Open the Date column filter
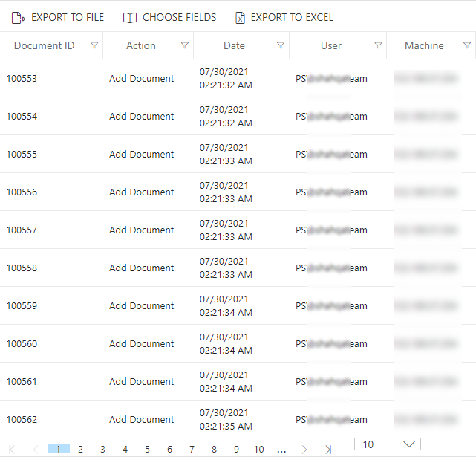476x457 pixels. [281, 45]
